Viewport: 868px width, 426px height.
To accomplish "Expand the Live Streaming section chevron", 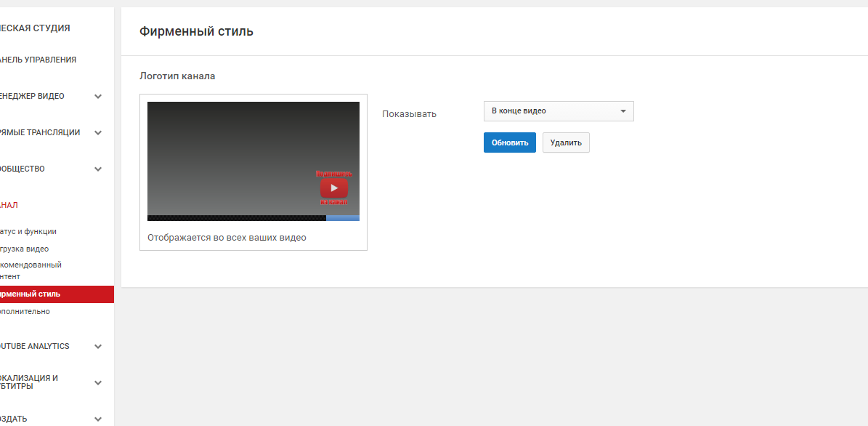I will point(98,132).
